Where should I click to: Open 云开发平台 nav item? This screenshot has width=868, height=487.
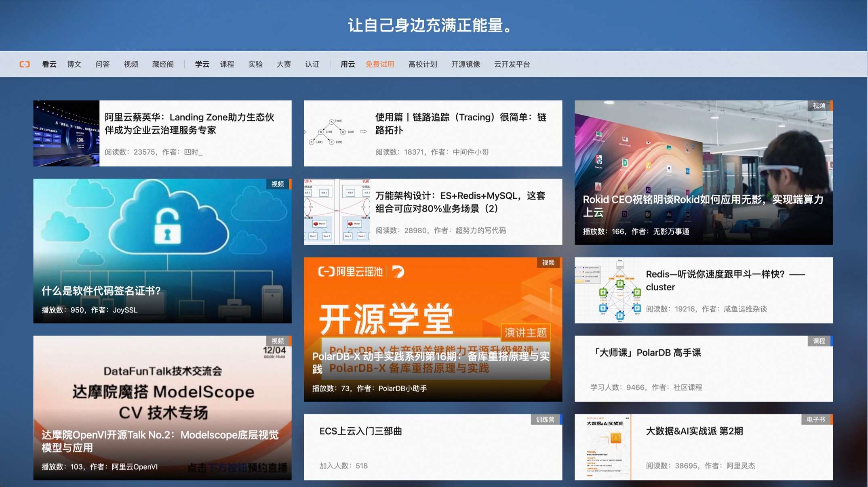[x=512, y=64]
